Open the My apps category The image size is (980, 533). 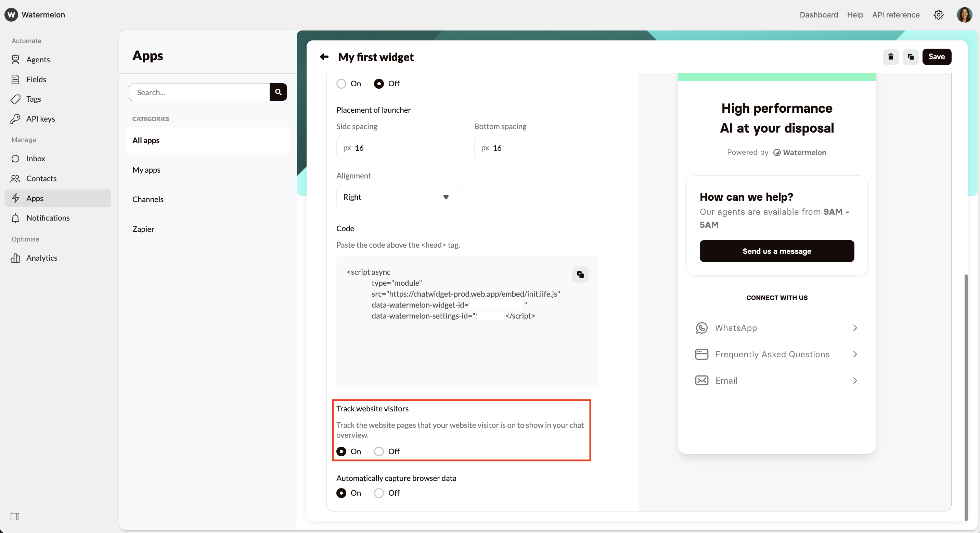[146, 170]
